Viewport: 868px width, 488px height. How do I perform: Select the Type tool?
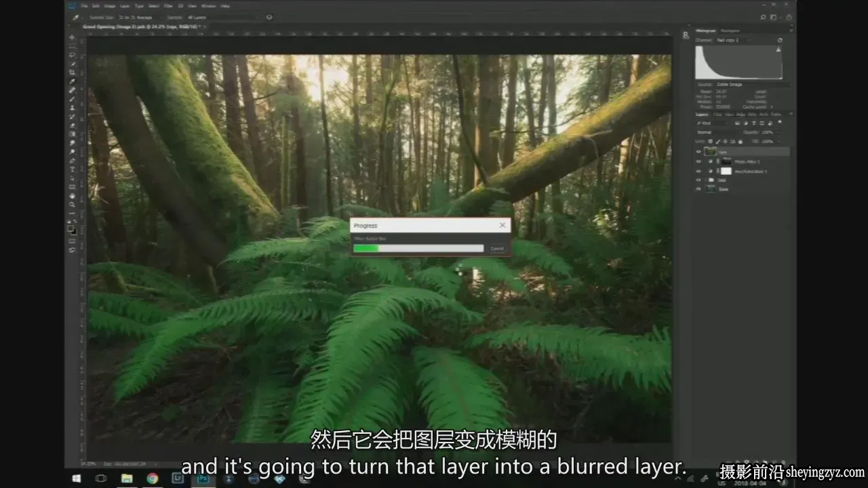[73, 169]
